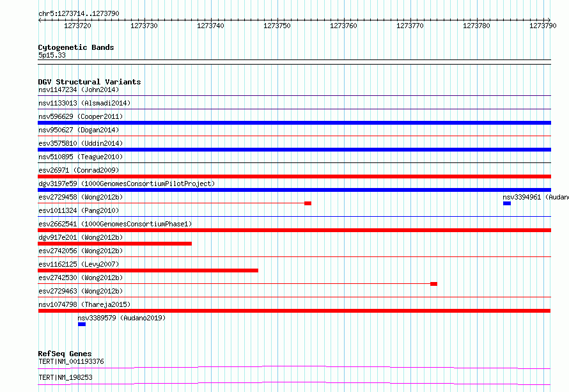Image resolution: width=569 pixels, height=392 pixels.
Task: Open nsv950627 (Dogan2014) variant entry
Action: point(79,130)
